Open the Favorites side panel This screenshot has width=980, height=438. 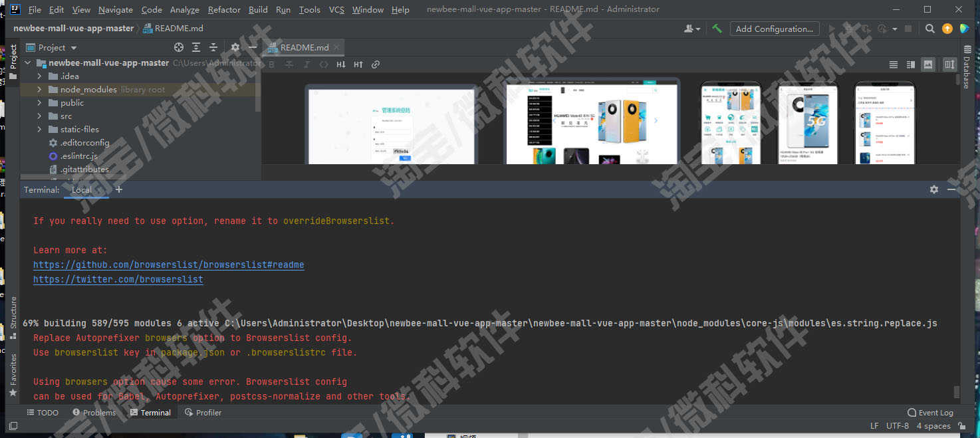point(13,375)
